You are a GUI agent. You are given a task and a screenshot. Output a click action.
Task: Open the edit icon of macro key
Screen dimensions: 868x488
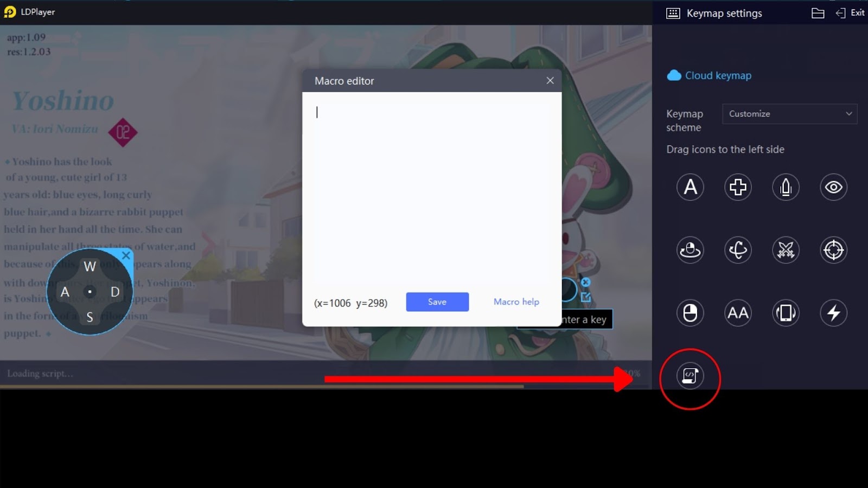(x=586, y=297)
